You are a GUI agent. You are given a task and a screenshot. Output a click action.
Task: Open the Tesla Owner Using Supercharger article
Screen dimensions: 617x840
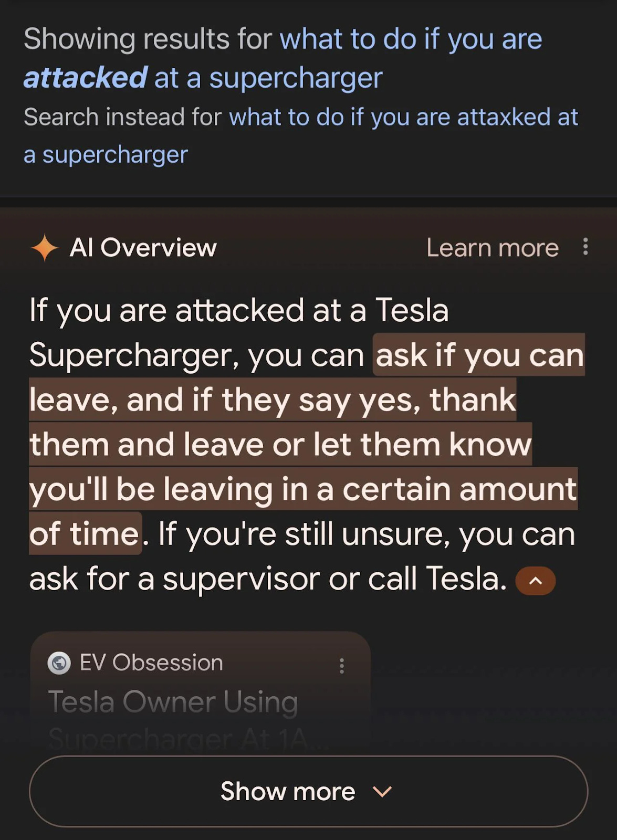click(173, 703)
